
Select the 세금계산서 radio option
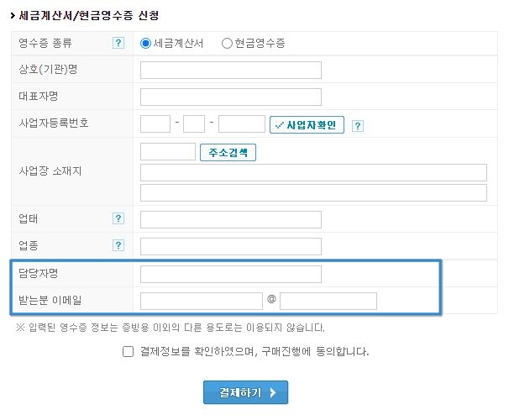click(x=145, y=43)
